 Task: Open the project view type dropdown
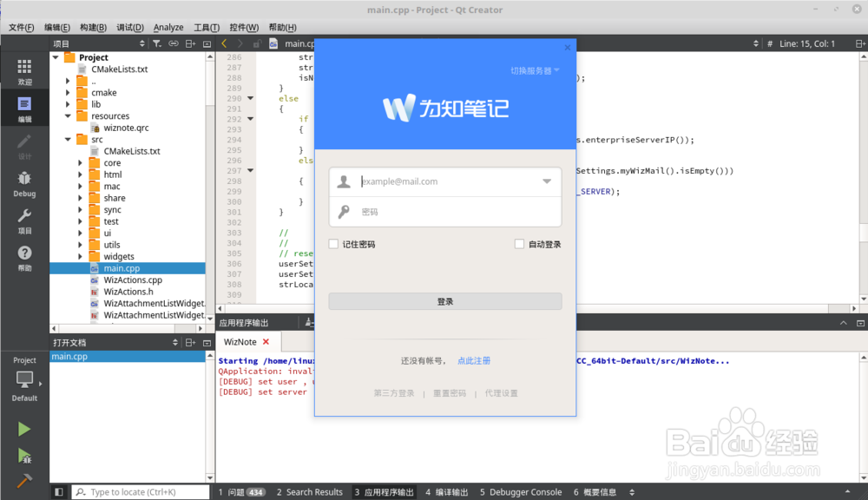142,43
